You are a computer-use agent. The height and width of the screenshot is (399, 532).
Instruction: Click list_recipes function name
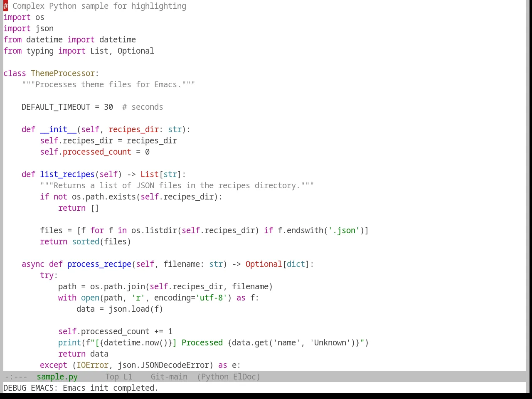coord(67,174)
